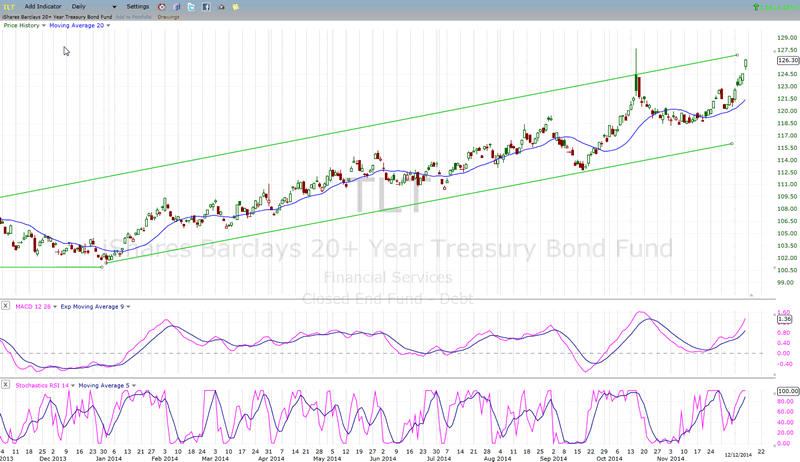Click the 100.00 Stochastics value label
Image resolution: width=800 pixels, height=462 pixels.
(788, 391)
